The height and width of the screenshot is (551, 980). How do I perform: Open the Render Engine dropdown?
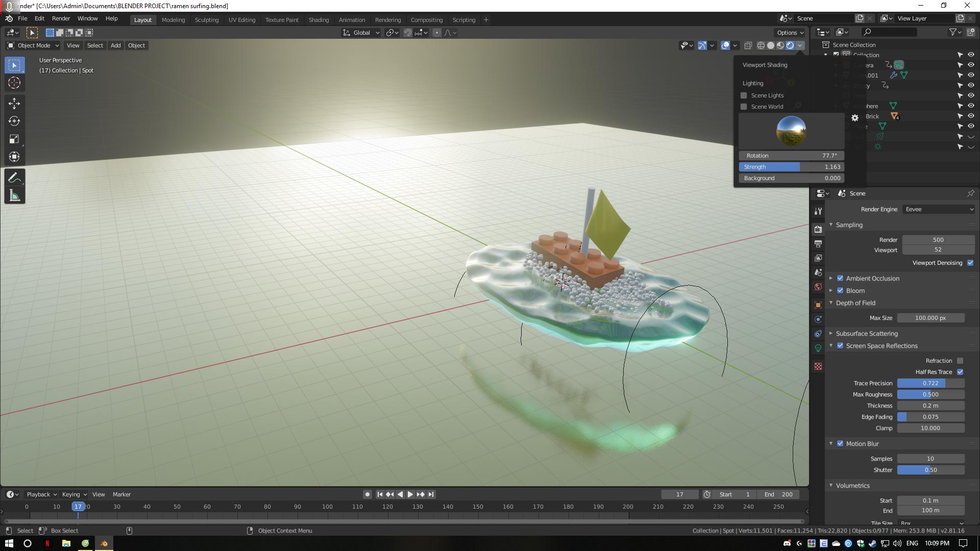point(939,209)
